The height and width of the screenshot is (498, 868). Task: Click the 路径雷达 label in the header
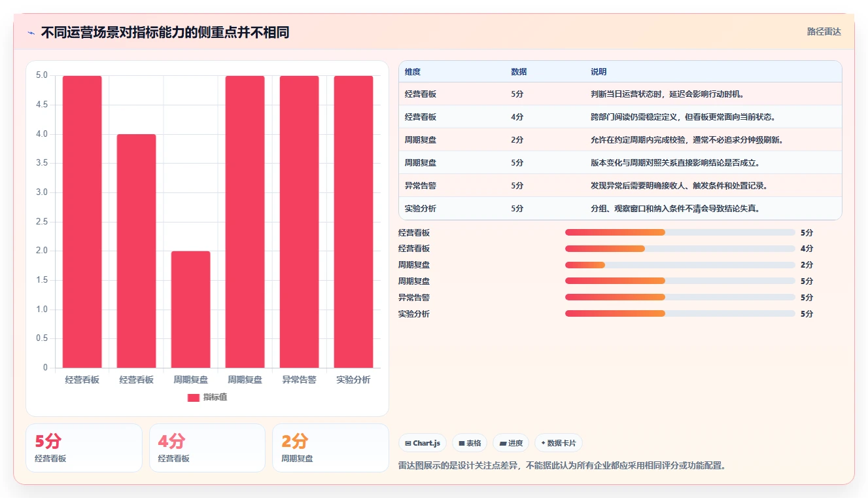click(x=824, y=31)
